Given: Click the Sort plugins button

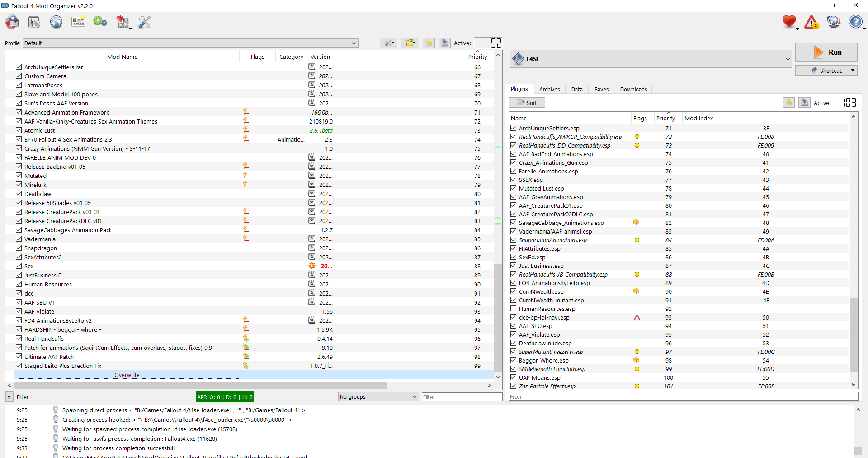Looking at the screenshot, I should [527, 103].
